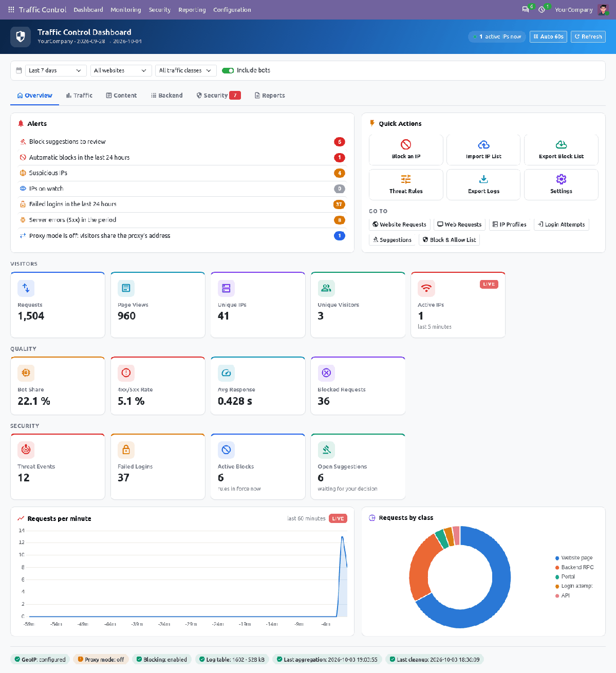
Task: Go to Website Requests
Action: pyautogui.click(x=399, y=225)
